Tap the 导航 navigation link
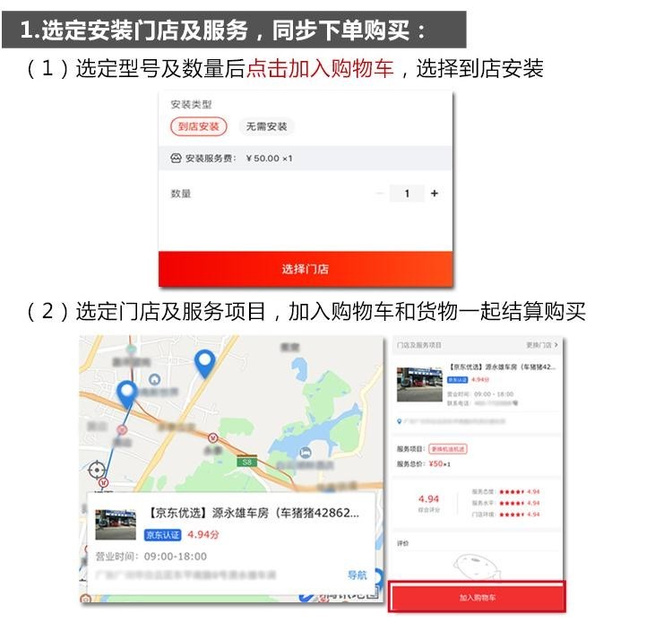 point(357,575)
